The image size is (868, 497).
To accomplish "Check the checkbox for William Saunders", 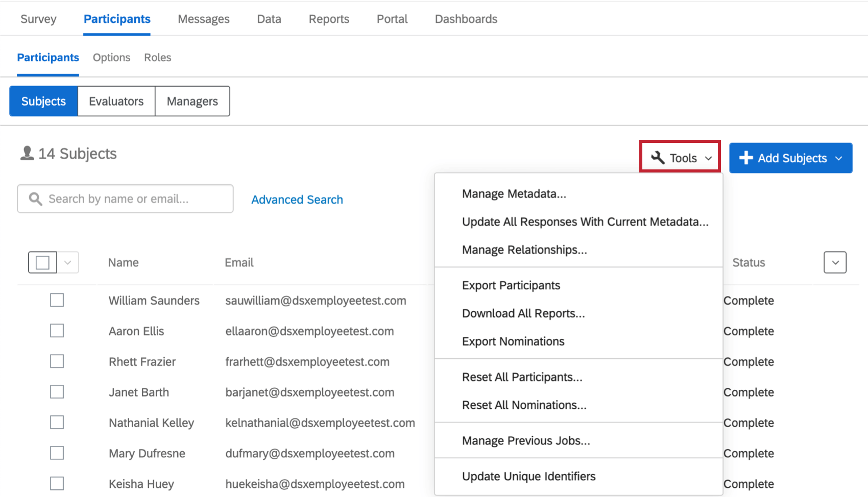I will (x=57, y=300).
